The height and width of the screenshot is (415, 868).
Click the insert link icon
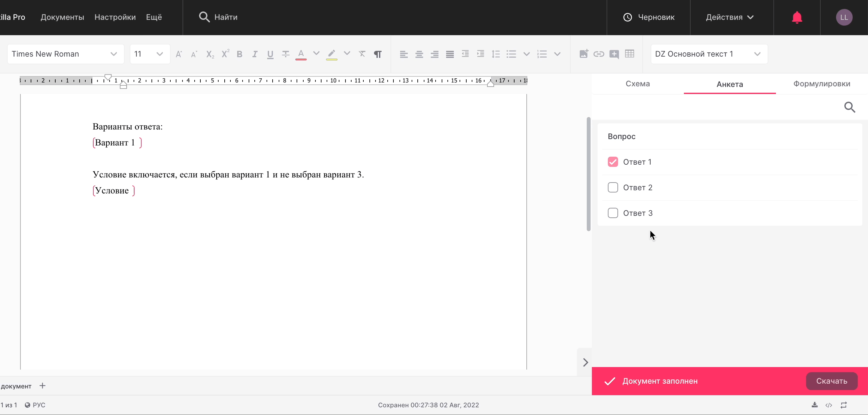click(599, 54)
